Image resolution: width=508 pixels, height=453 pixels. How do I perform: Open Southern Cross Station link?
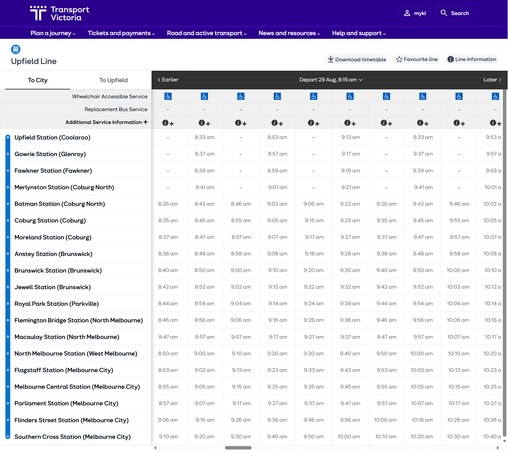click(72, 437)
